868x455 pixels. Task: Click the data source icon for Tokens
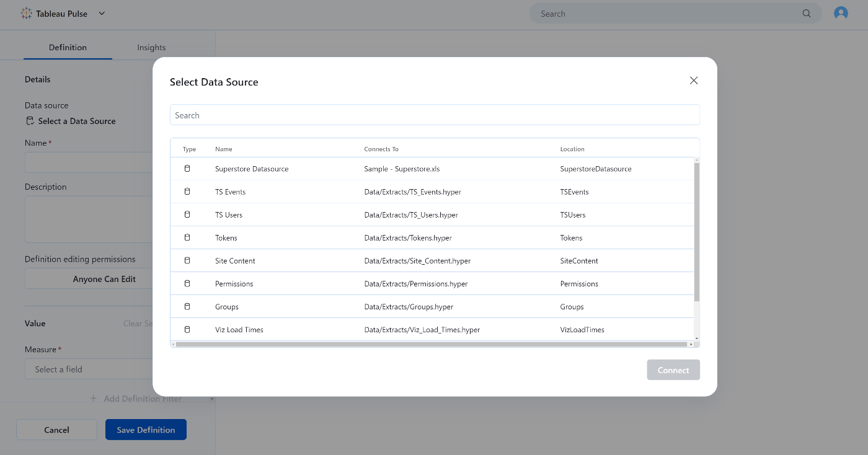(187, 237)
